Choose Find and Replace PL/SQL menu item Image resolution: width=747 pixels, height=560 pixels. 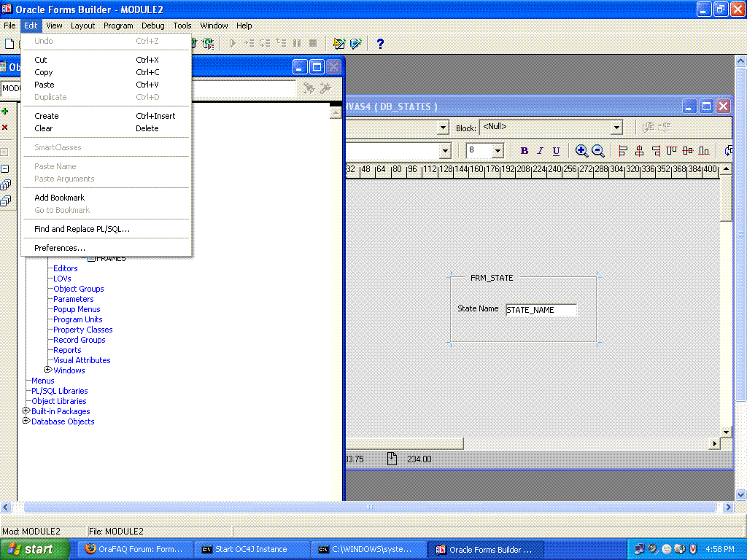[x=82, y=229]
